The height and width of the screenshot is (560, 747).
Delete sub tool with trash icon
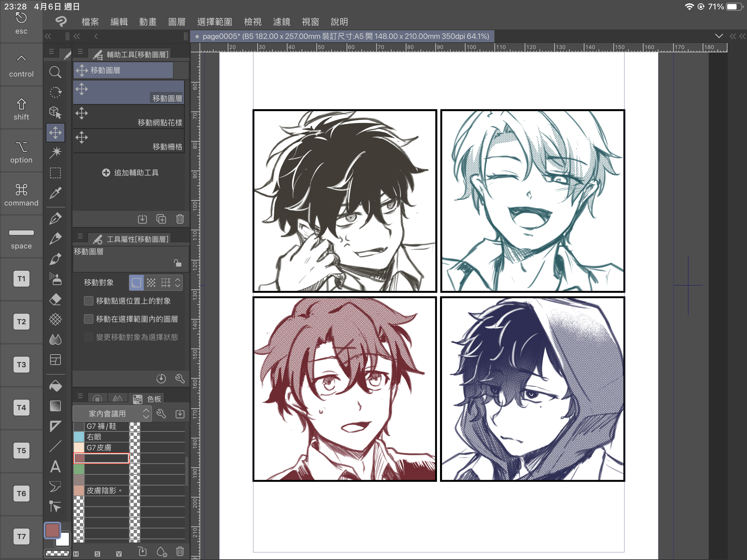(180, 219)
